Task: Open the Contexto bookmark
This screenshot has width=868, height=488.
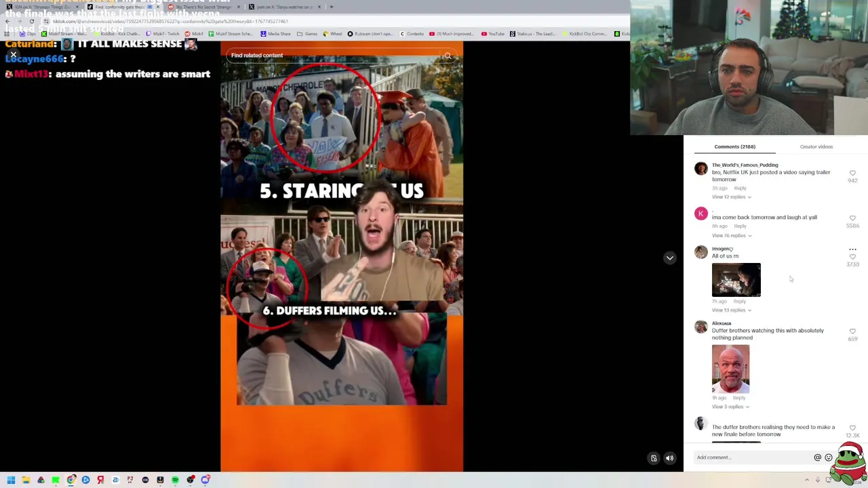Action: click(412, 34)
